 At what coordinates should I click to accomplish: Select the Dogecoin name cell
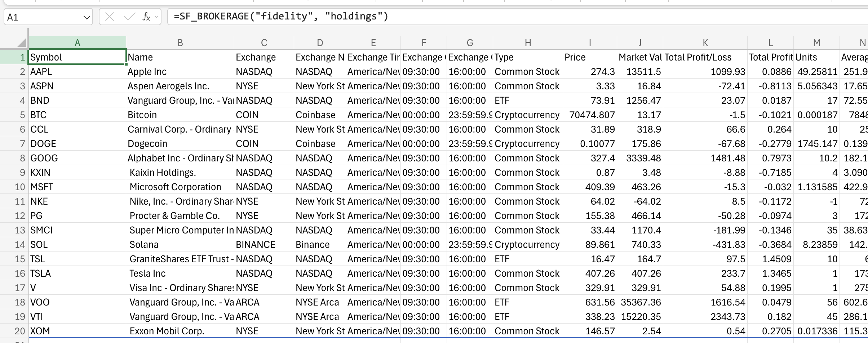(x=180, y=143)
